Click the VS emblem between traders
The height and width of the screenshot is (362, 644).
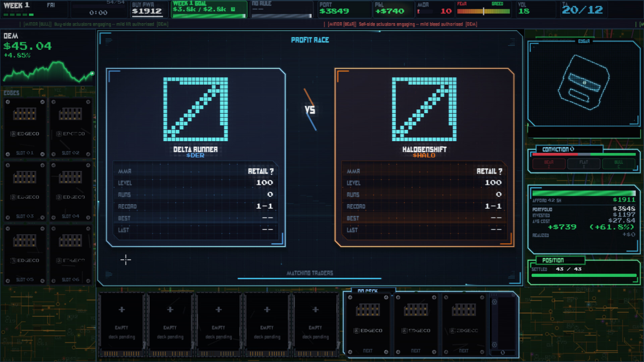[310, 110]
